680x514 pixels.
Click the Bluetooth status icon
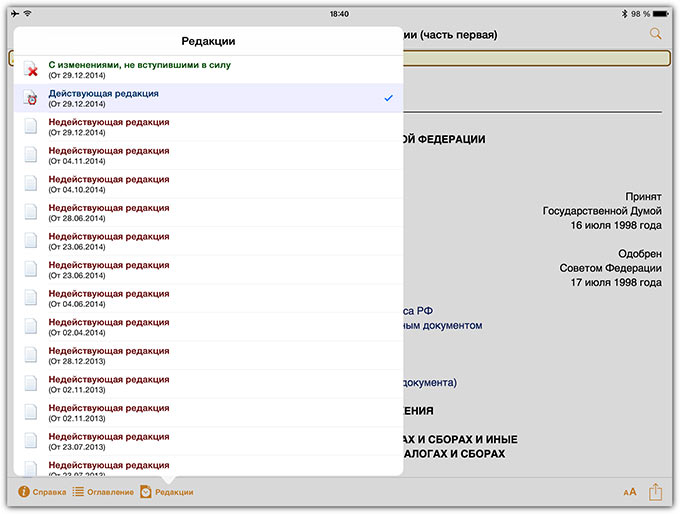tap(624, 14)
